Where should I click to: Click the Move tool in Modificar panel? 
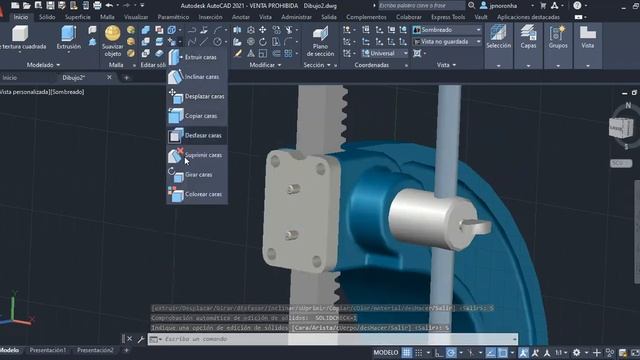[263, 30]
